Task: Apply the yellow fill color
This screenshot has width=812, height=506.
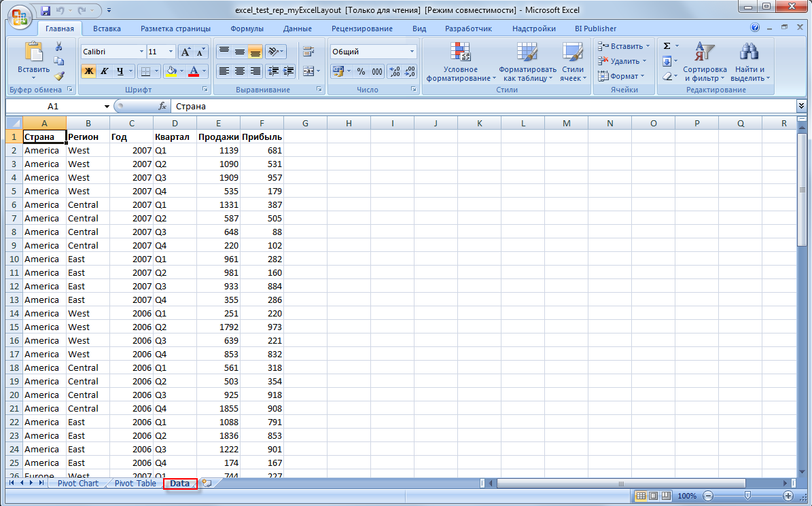Action: pos(171,71)
